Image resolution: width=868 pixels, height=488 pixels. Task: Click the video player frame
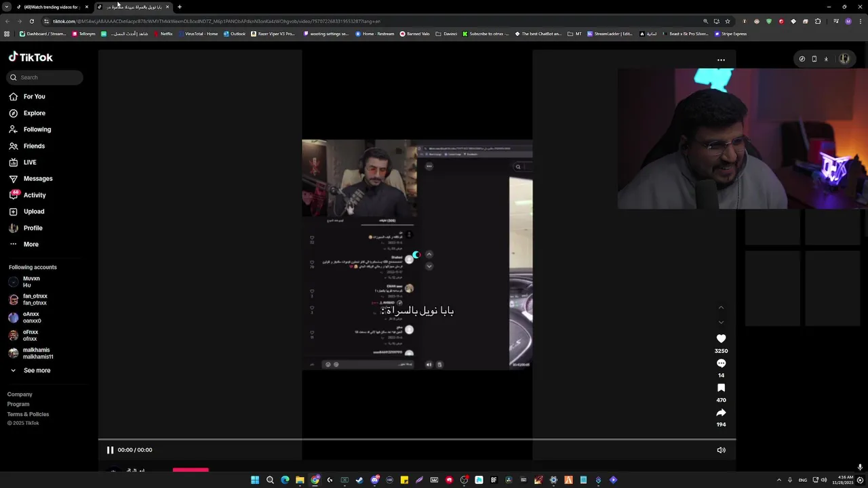[x=417, y=255]
